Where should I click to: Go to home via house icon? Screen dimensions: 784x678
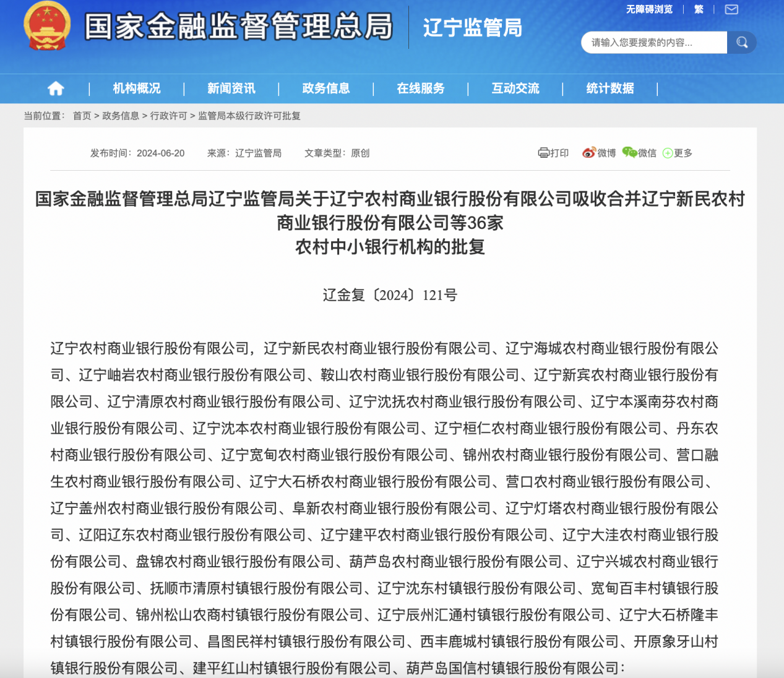56,88
